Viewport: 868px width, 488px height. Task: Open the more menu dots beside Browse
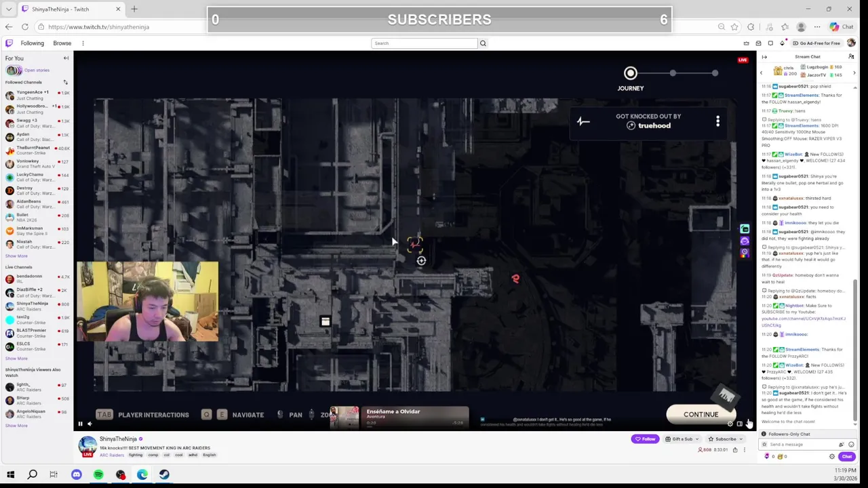click(x=83, y=43)
